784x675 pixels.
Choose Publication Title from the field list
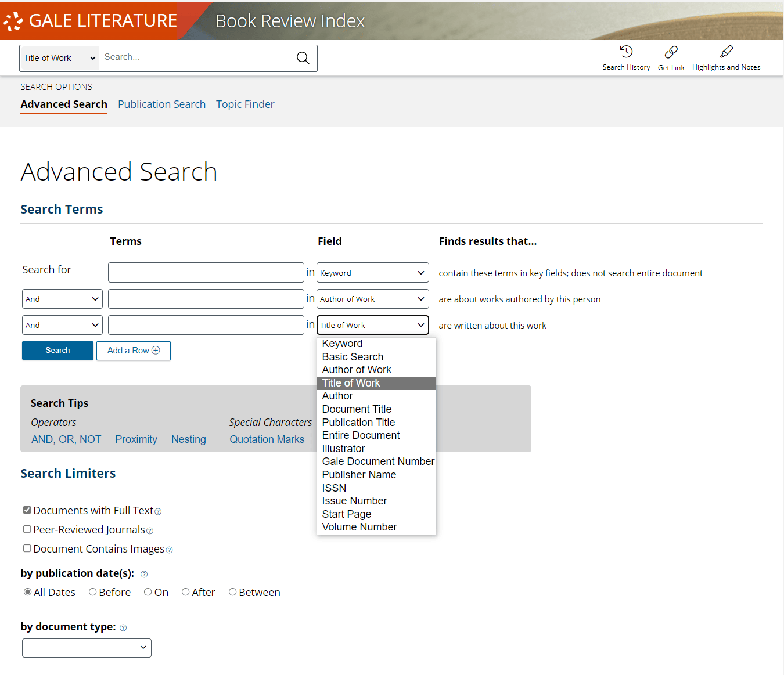pyautogui.click(x=376, y=423)
